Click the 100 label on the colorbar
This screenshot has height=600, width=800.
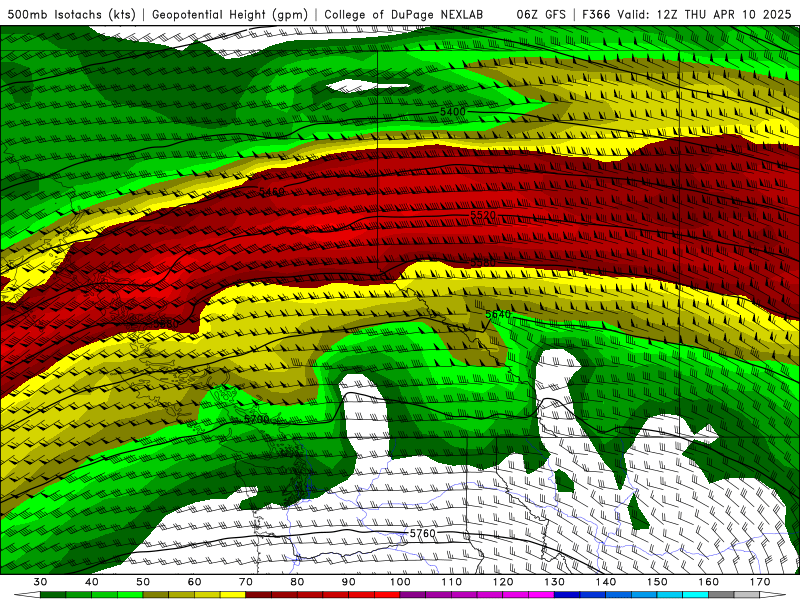pos(400,582)
